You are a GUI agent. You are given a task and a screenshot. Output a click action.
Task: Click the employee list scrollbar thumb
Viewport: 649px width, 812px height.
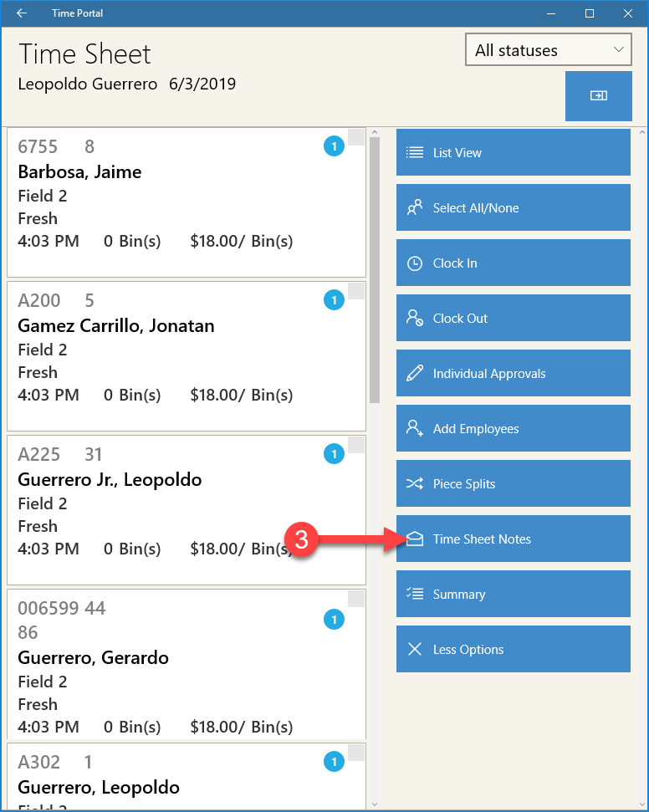tap(375, 270)
